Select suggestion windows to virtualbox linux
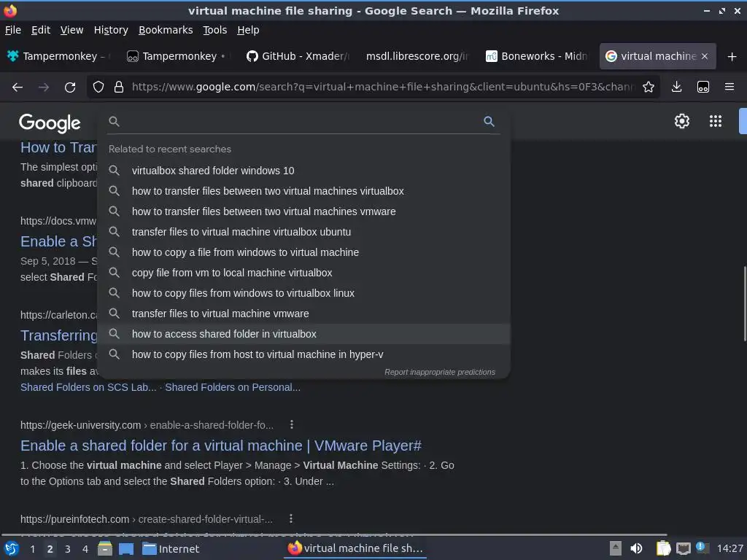Screen dimensions: 747x560 click(x=303, y=293)
